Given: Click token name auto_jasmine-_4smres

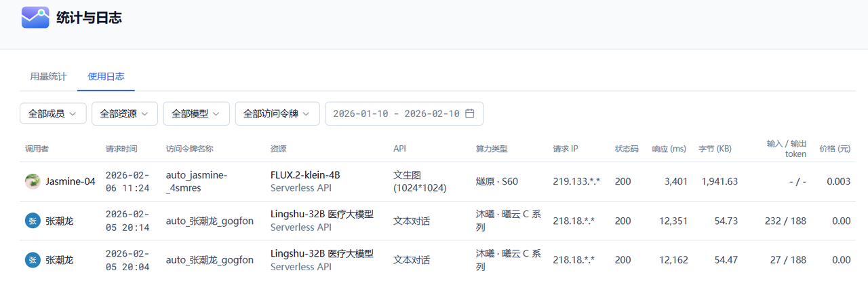Looking at the screenshot, I should click(197, 181).
